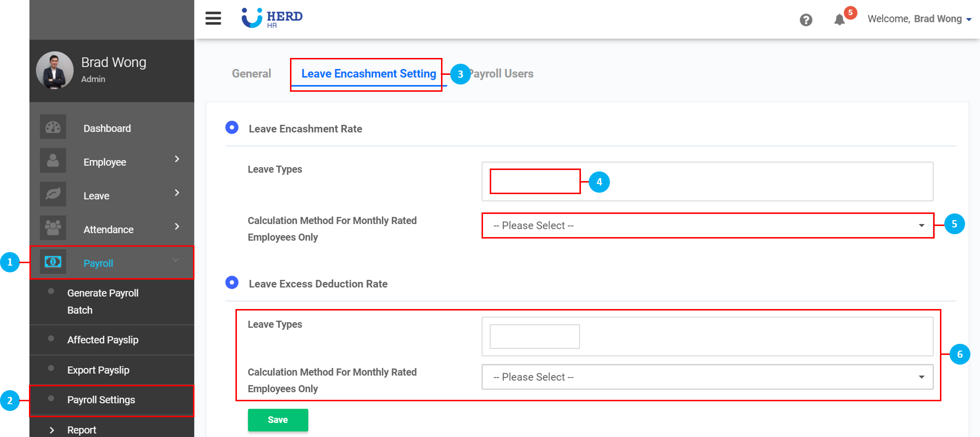Click the Dashboard gauge icon
Screen dimensions: 980x437
coord(53,127)
